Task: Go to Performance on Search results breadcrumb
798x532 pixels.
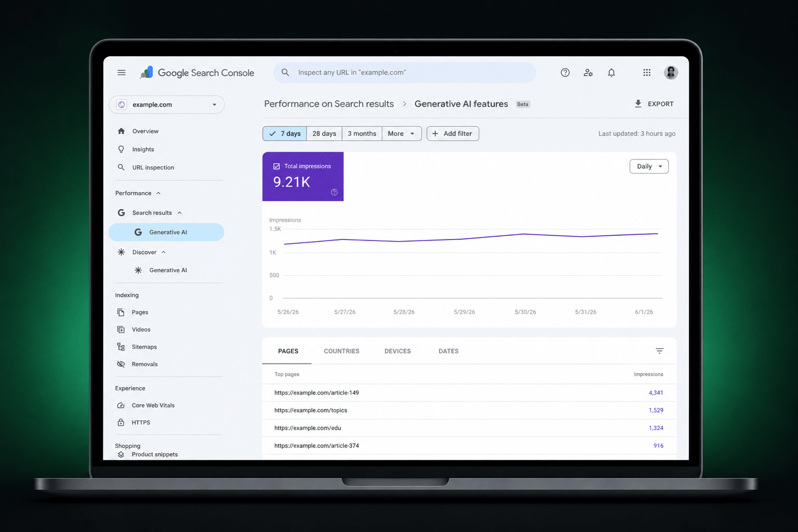Action: coord(329,104)
